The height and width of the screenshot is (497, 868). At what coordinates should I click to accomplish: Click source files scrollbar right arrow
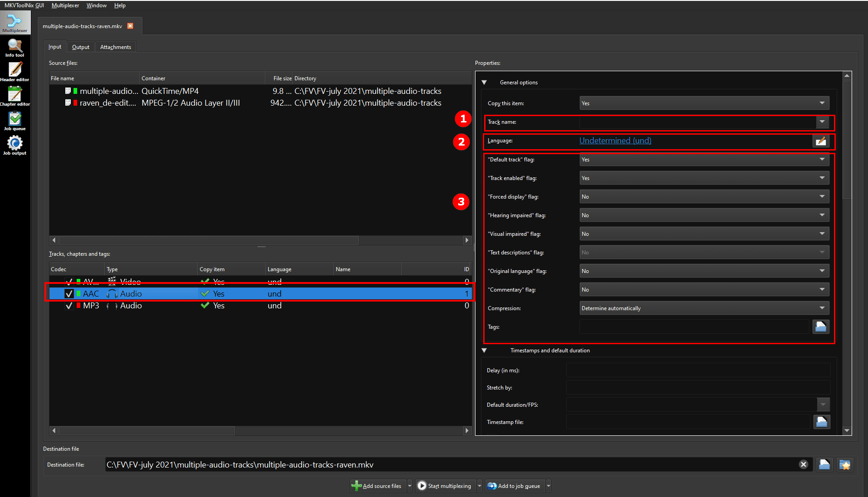[467, 240]
